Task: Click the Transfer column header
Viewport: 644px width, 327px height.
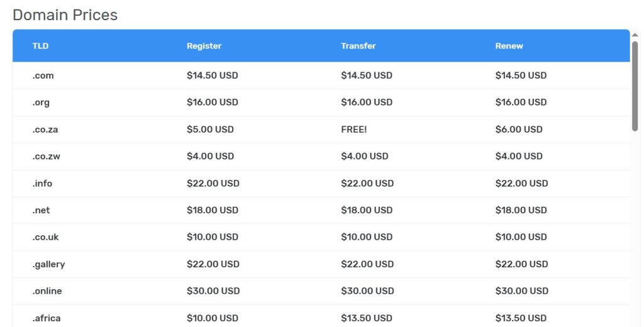Action: [358, 46]
